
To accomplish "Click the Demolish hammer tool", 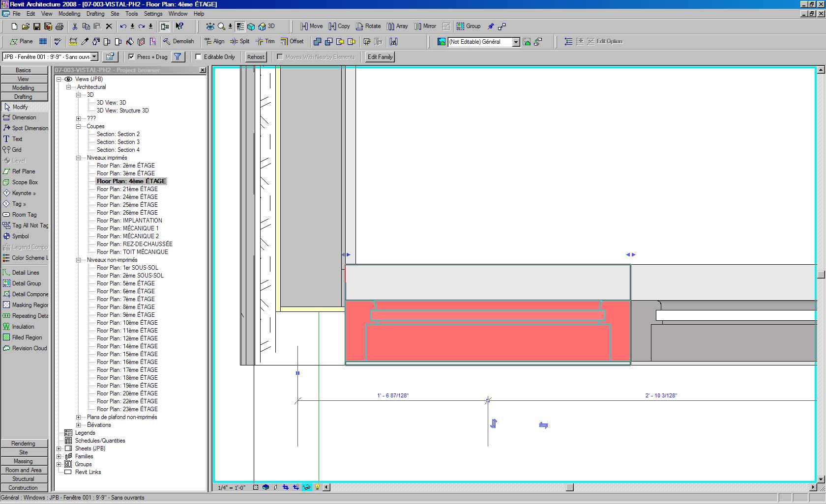I will tap(178, 41).
